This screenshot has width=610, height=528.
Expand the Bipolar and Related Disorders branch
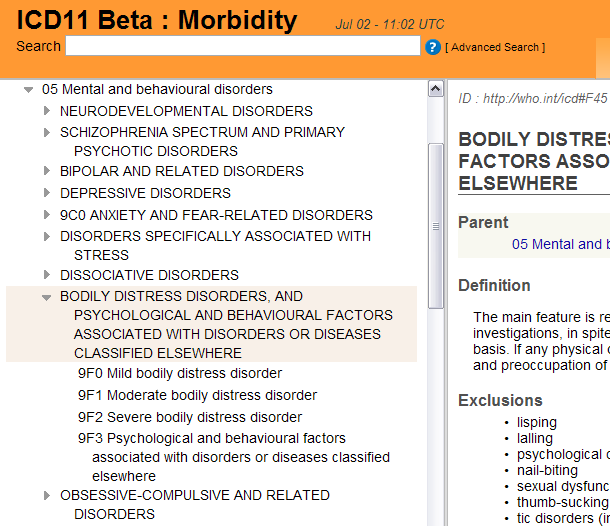coord(47,171)
